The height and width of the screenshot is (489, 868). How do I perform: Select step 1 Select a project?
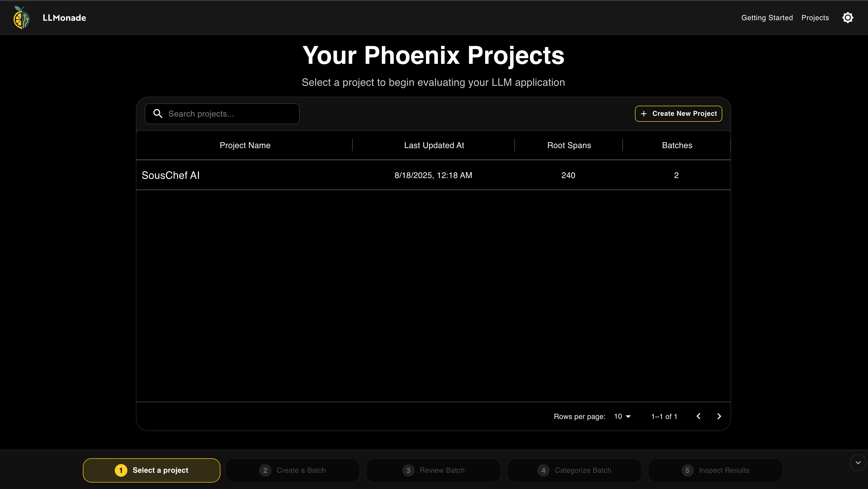[x=152, y=470]
